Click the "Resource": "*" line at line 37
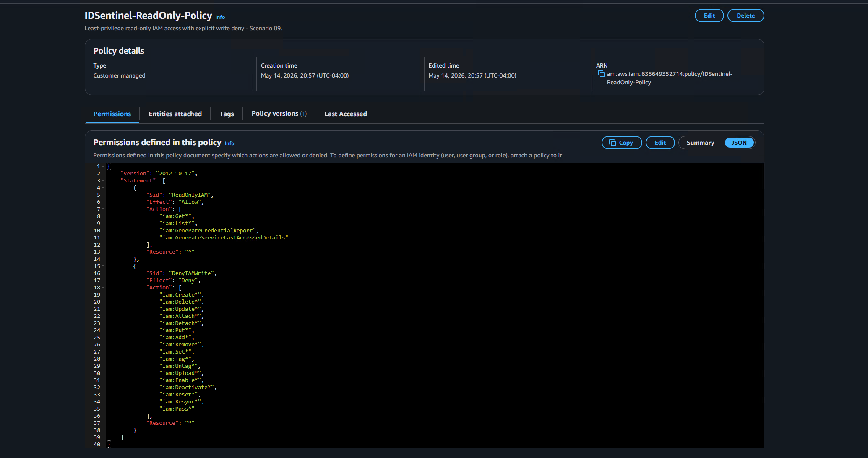 click(170, 423)
